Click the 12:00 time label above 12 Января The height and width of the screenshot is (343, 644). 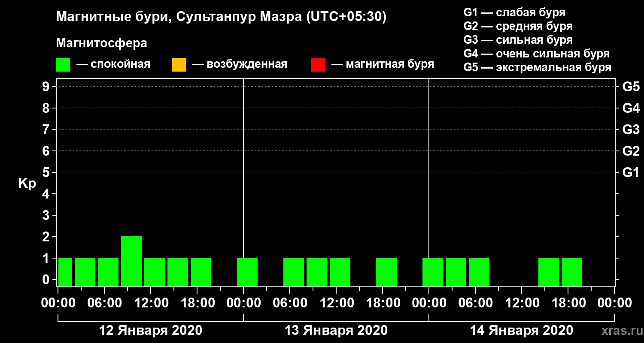click(151, 303)
